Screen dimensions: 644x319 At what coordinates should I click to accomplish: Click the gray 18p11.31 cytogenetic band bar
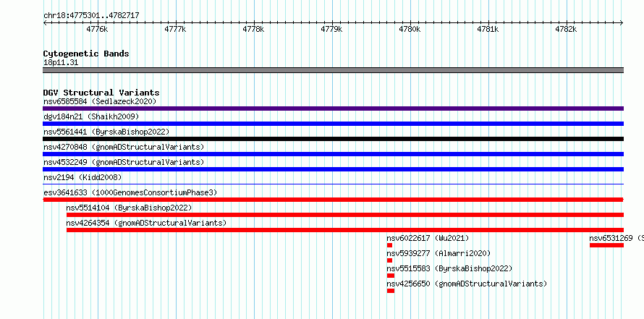(333, 70)
